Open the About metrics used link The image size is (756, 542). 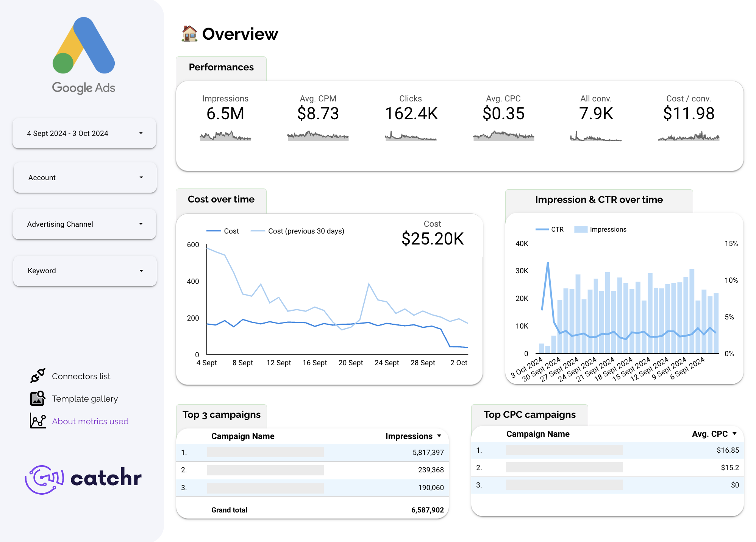pyautogui.click(x=90, y=421)
